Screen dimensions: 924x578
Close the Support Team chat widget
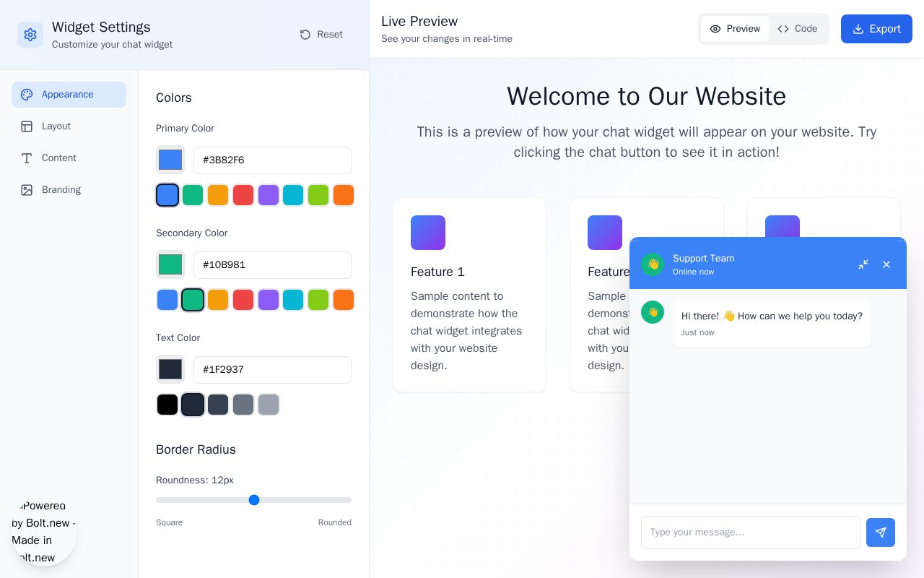pyautogui.click(x=886, y=264)
